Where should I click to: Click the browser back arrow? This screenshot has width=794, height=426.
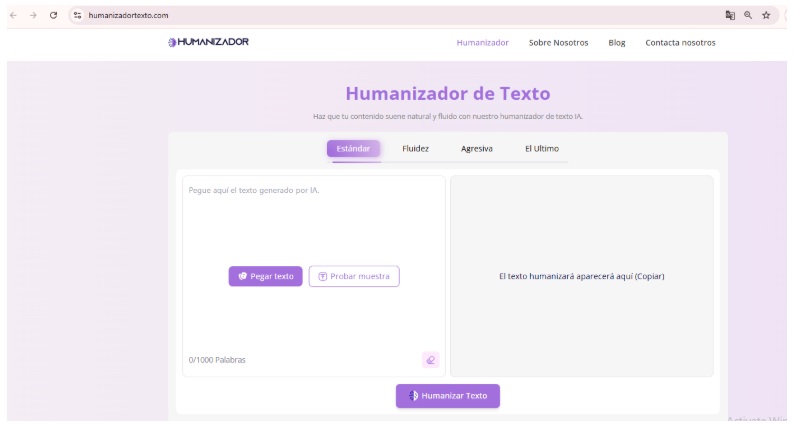13,15
